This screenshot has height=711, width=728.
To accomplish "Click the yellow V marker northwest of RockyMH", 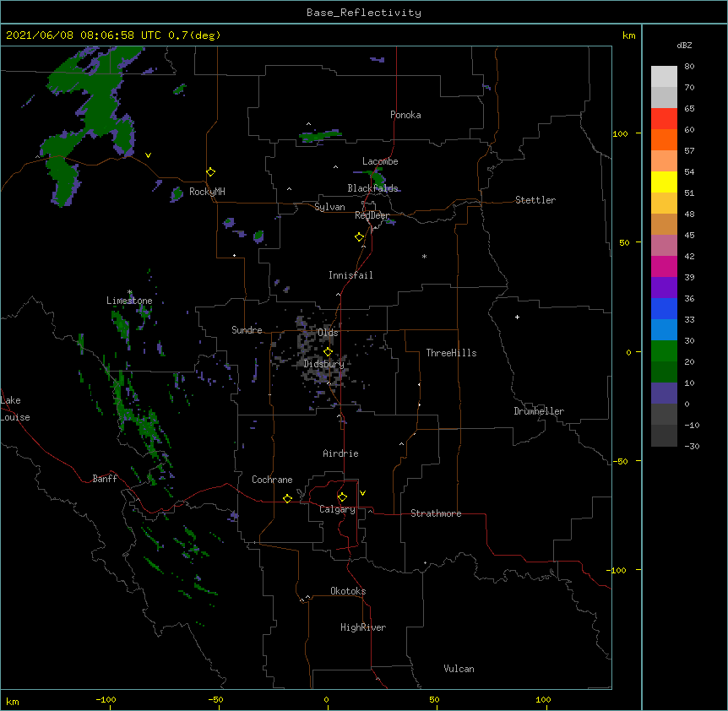I will (x=148, y=155).
